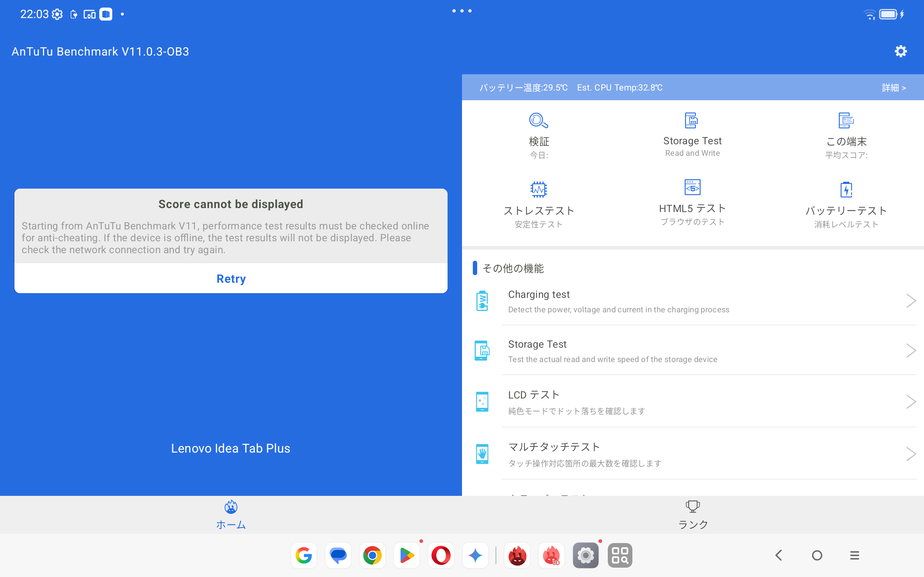Open この端末 device info icon
The width and height of the screenshot is (924, 577).
tap(846, 121)
